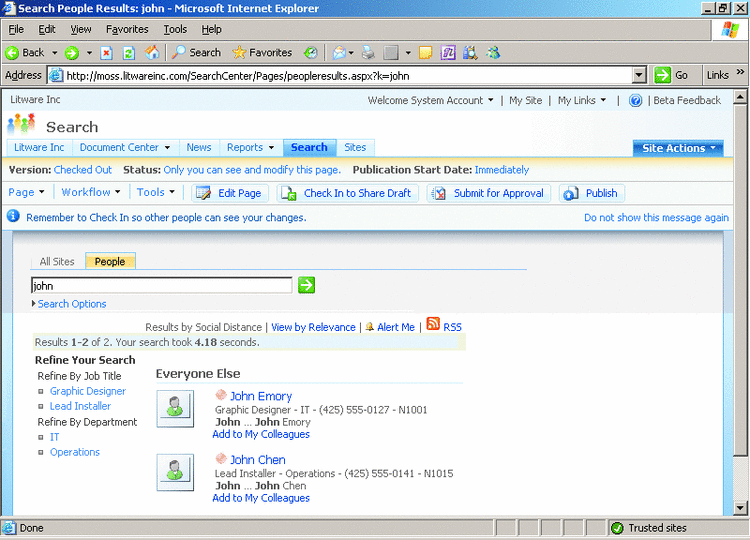This screenshot has width=750, height=540.
Task: Expand the Reports navigation dropdown
Action: point(271,148)
